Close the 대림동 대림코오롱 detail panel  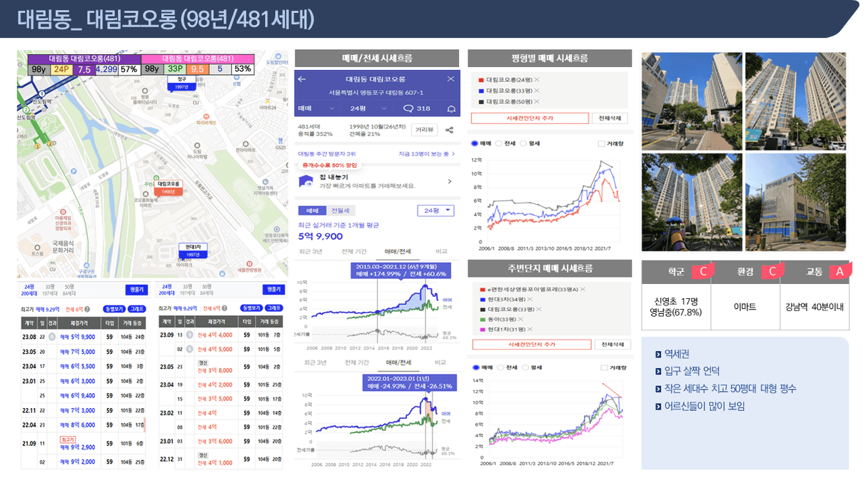point(450,78)
